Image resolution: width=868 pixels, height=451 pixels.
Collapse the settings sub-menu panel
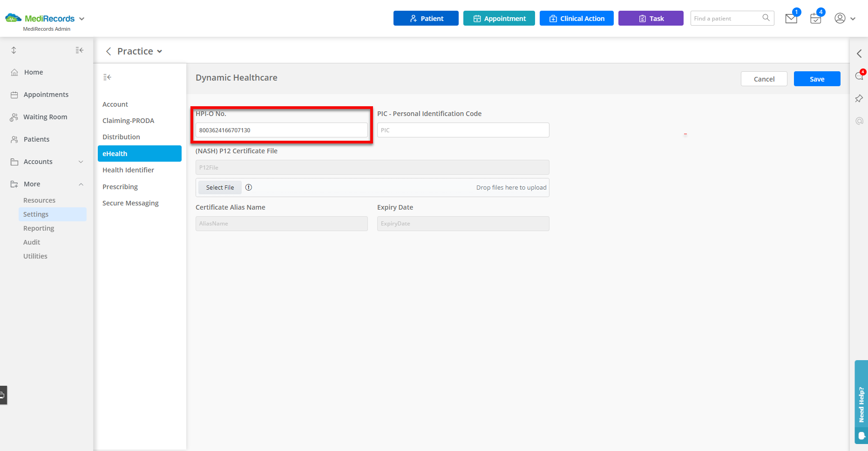click(107, 77)
